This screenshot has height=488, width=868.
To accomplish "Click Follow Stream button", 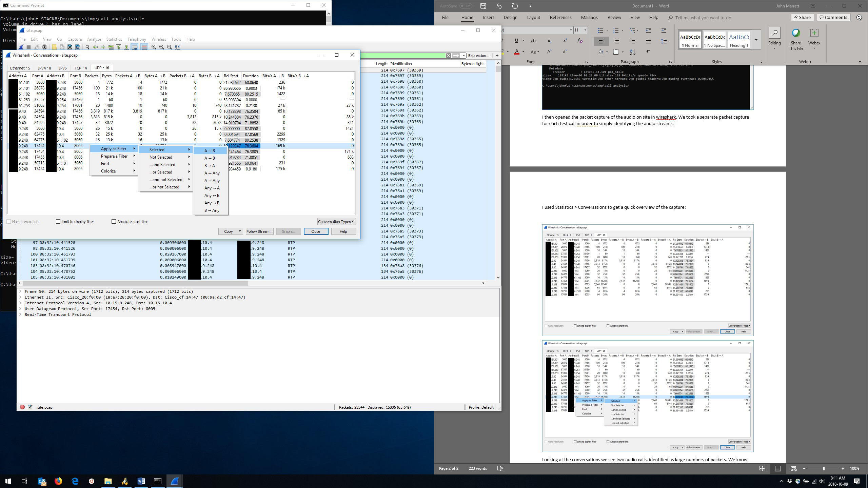I will (259, 231).
